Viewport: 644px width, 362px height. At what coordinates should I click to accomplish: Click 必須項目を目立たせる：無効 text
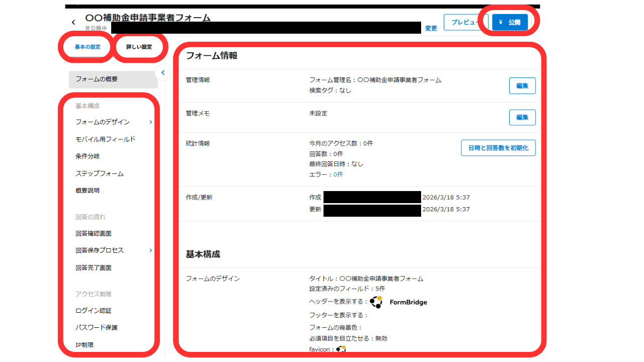click(x=348, y=338)
